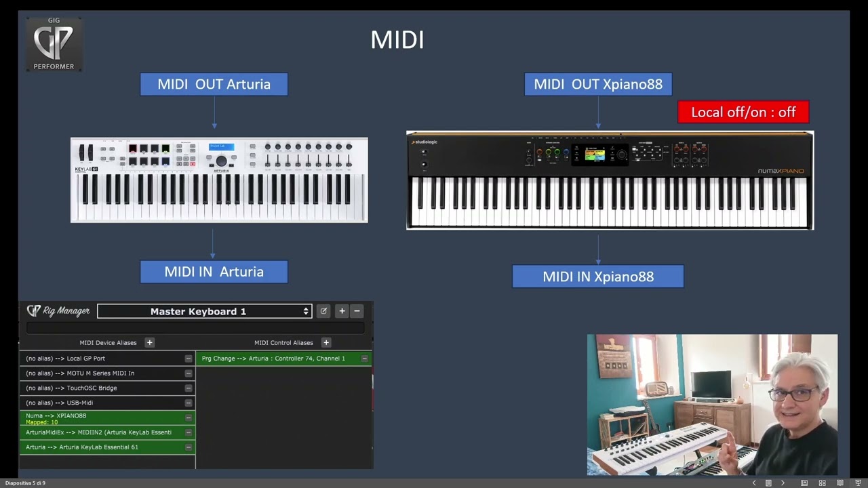Click the MIDI Control Aliases heading
The width and height of the screenshot is (868, 488).
[283, 342]
